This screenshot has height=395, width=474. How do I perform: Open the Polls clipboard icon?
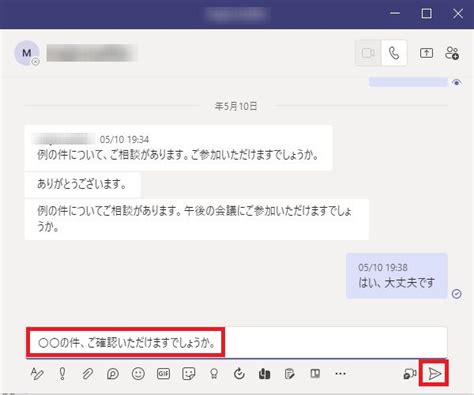pos(290,374)
